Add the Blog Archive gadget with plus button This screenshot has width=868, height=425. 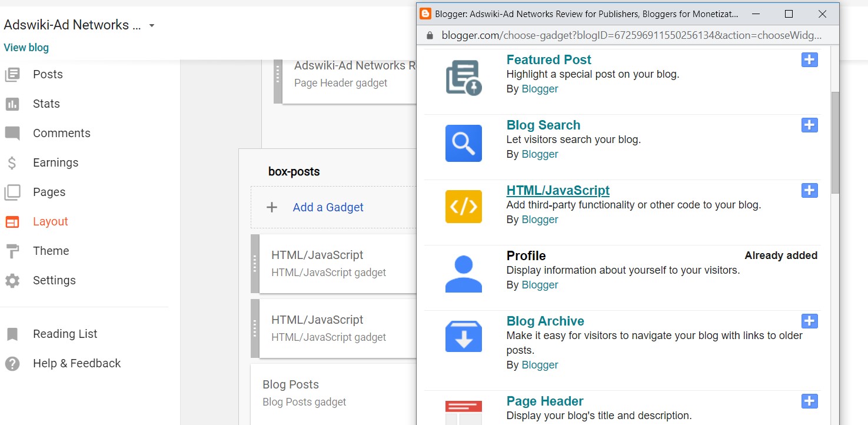810,321
